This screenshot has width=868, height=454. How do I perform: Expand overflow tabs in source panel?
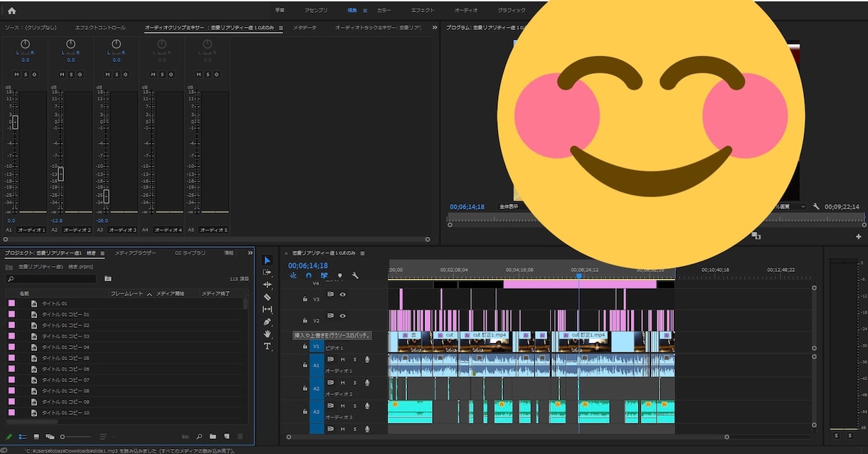click(435, 28)
